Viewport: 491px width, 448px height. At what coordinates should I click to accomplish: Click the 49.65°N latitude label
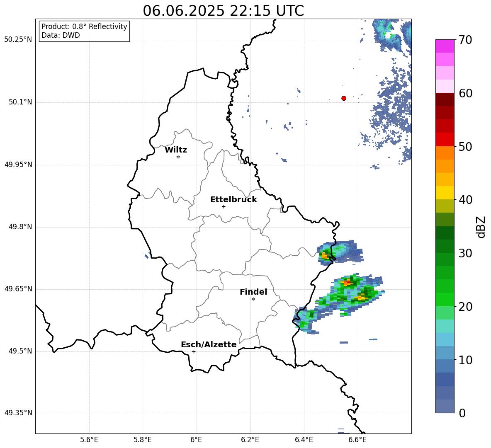pyautogui.click(x=18, y=289)
